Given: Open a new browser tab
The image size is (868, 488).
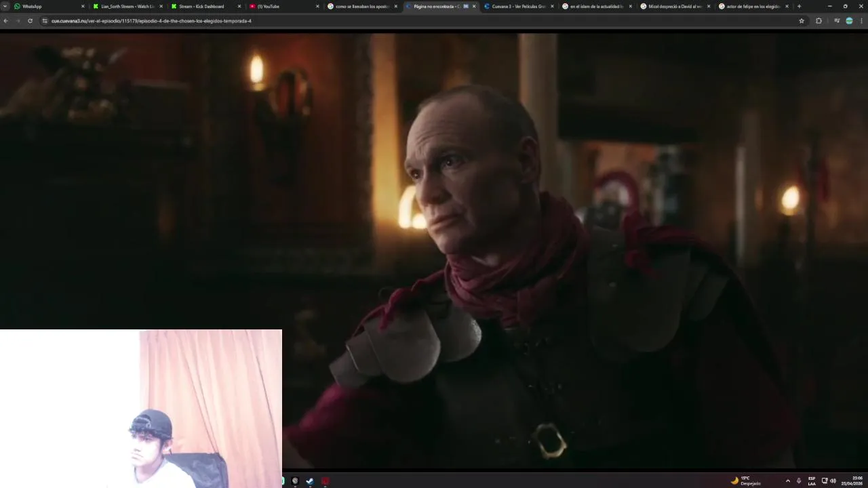Looking at the screenshot, I should tap(799, 6).
